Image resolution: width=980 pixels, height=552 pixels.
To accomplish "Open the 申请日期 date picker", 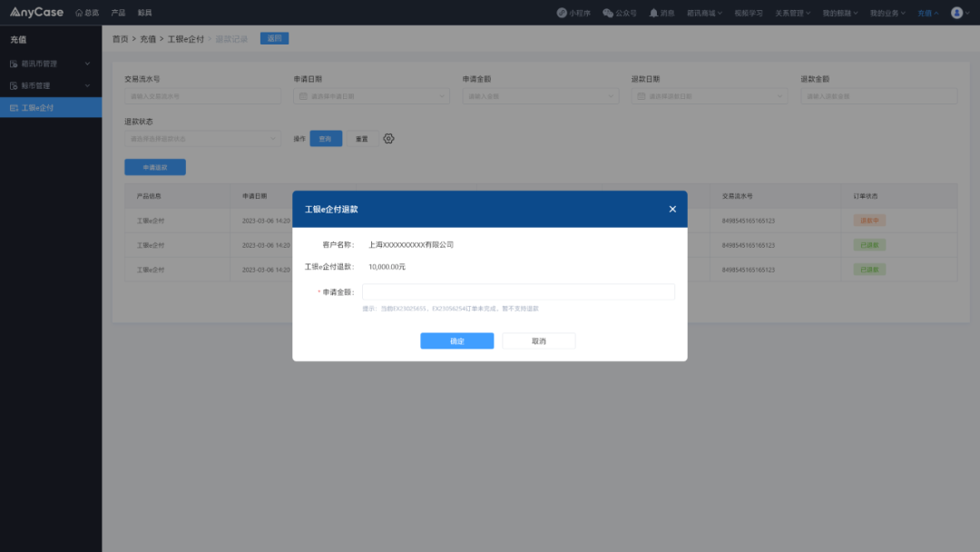I will pyautogui.click(x=371, y=96).
